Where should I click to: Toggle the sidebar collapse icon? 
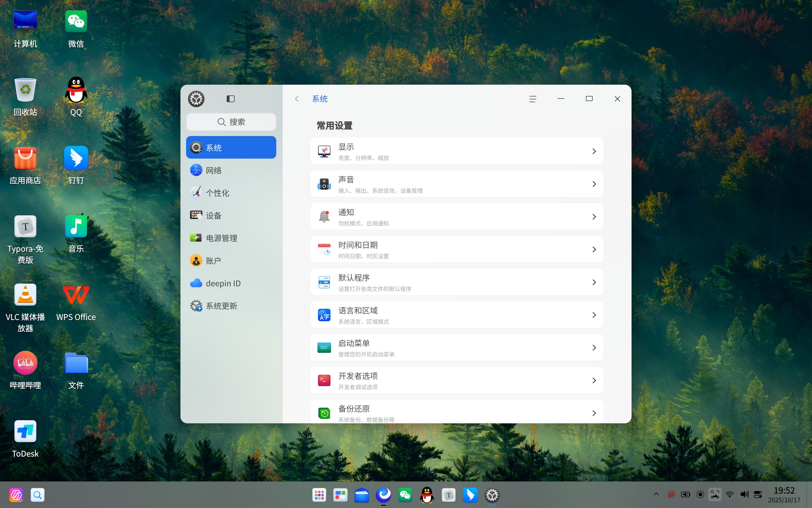pos(231,99)
